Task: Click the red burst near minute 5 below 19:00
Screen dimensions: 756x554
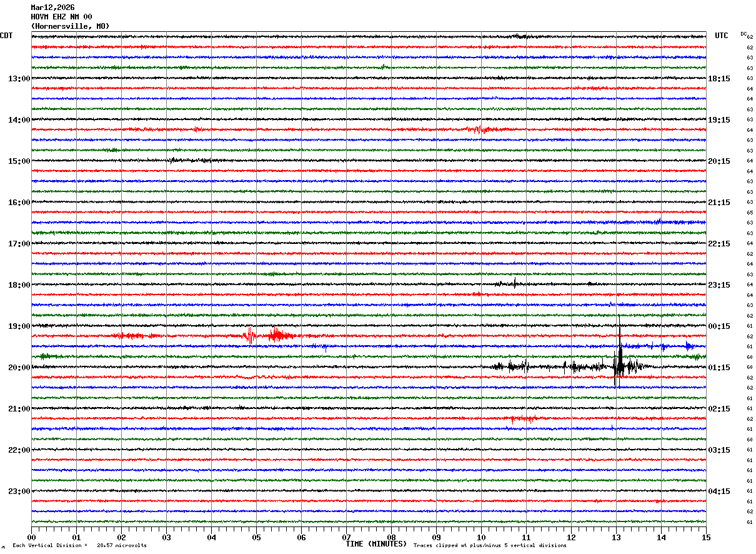Action: click(x=270, y=336)
